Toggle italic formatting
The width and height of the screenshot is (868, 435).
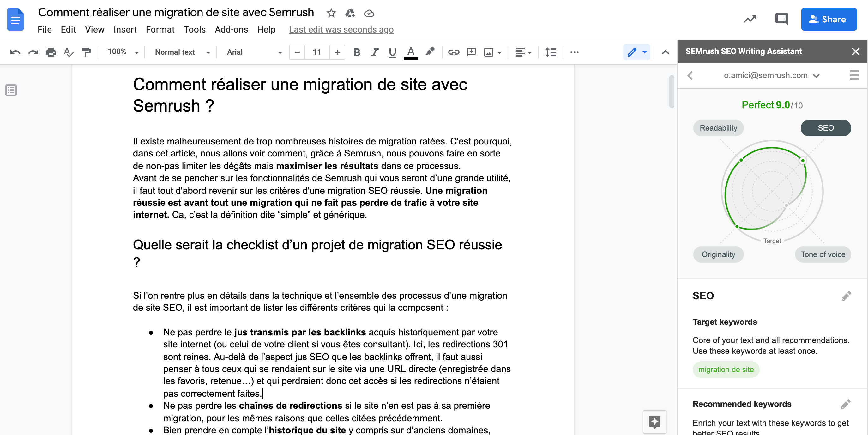click(374, 52)
